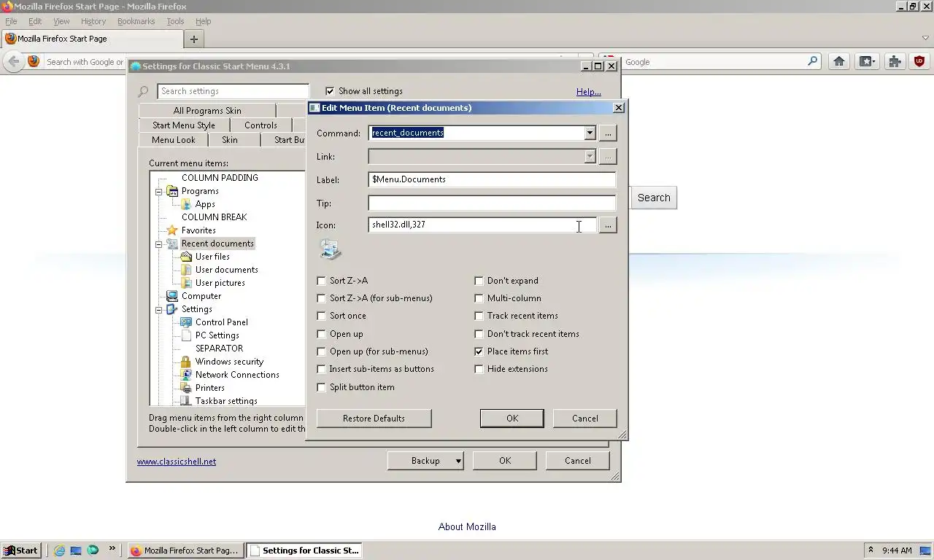This screenshot has width=934, height=560.
Task: Open All Programs Skin tab
Action: point(207,111)
